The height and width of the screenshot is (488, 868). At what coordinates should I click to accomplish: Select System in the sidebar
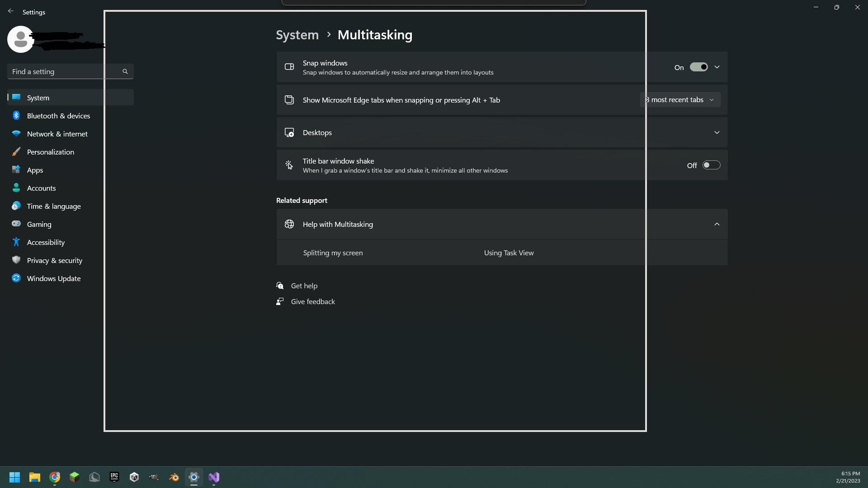pyautogui.click(x=70, y=98)
